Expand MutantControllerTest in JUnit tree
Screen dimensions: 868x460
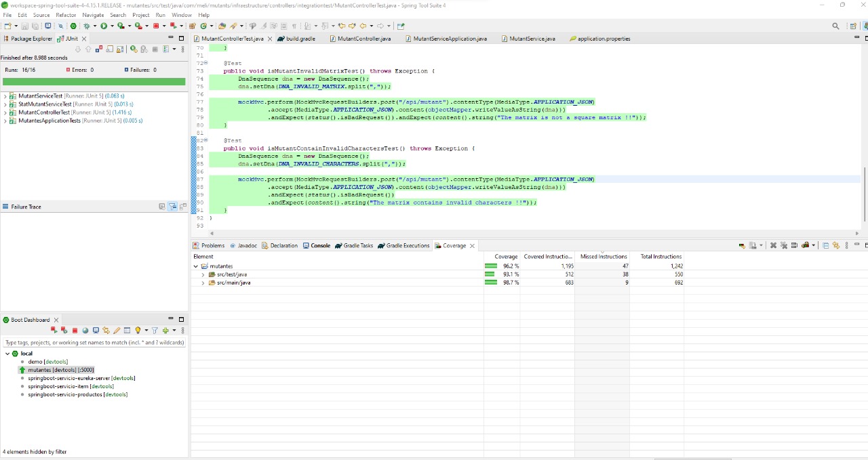[5, 112]
